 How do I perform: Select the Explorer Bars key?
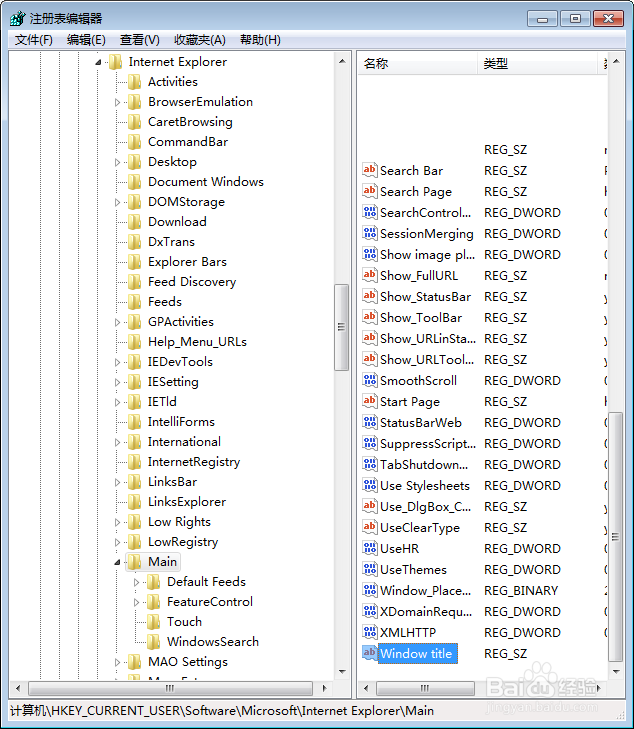tap(187, 262)
